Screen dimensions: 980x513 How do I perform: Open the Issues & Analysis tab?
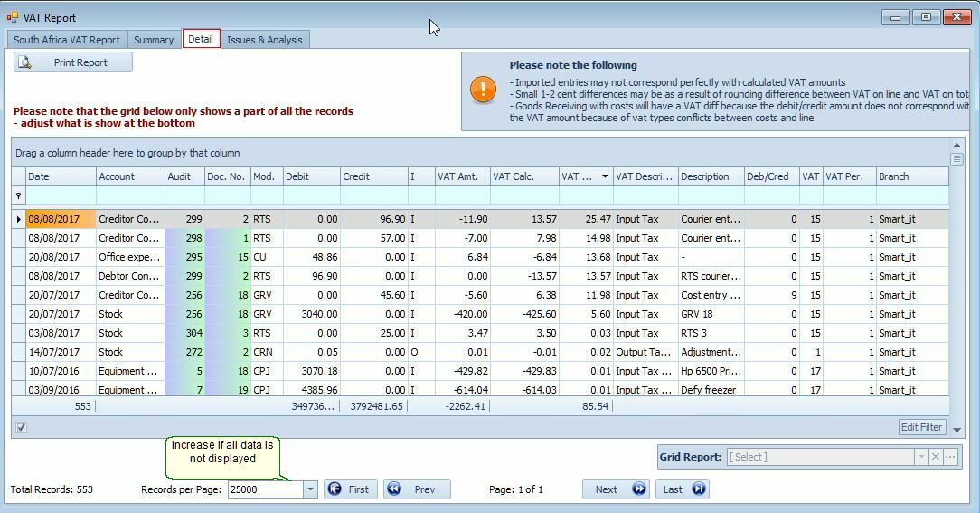pos(264,40)
